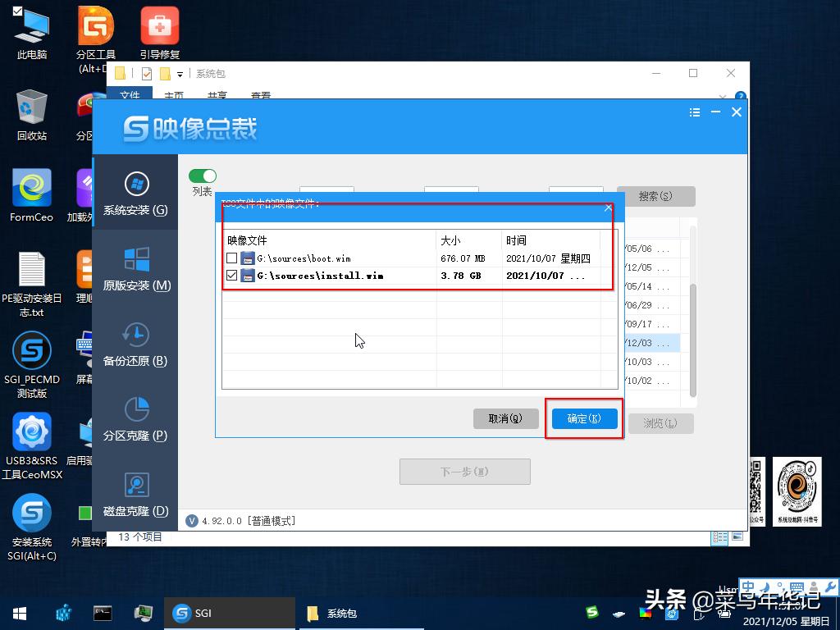Switch to the 查看 ribbon tab
The height and width of the screenshot is (630, 840).
(261, 95)
